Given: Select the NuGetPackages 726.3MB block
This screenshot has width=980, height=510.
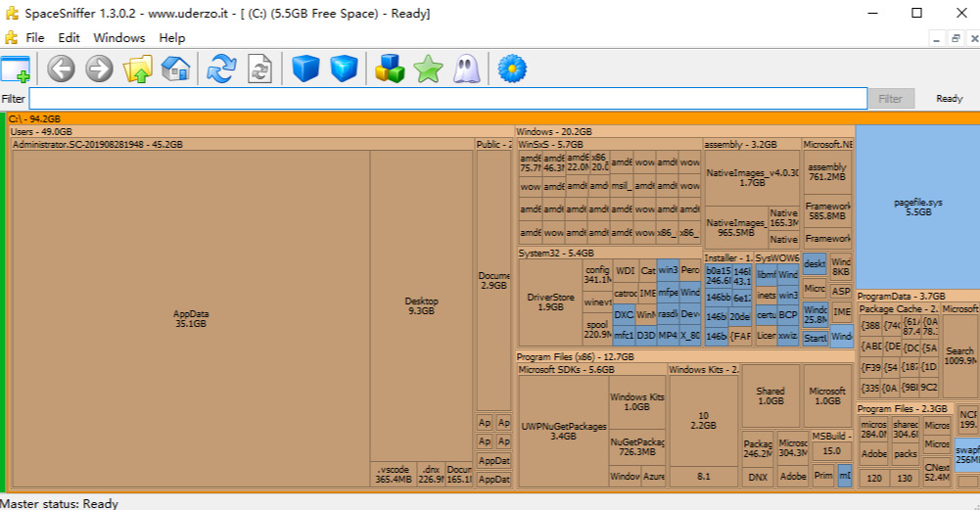Looking at the screenshot, I should click(x=637, y=447).
